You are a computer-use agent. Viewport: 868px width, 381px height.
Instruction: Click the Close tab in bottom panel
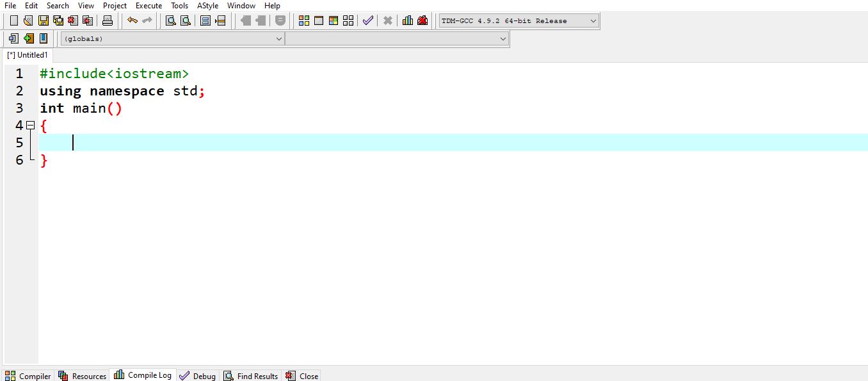[x=301, y=376]
